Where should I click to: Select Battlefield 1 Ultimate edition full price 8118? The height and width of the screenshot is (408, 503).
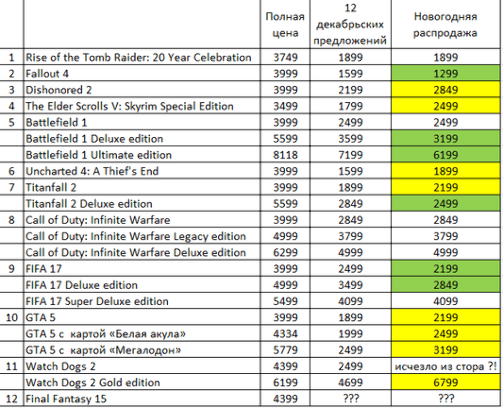point(285,155)
